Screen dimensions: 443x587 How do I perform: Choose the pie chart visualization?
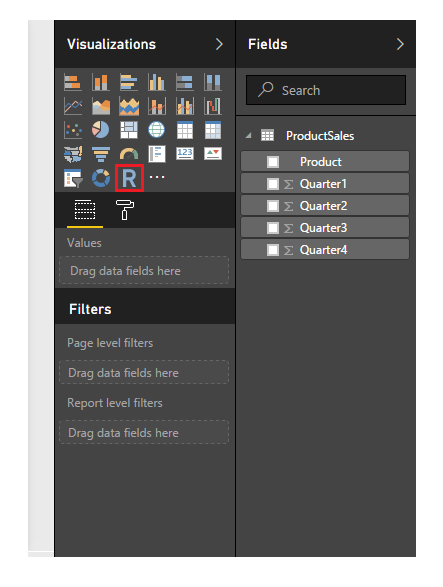tap(101, 130)
